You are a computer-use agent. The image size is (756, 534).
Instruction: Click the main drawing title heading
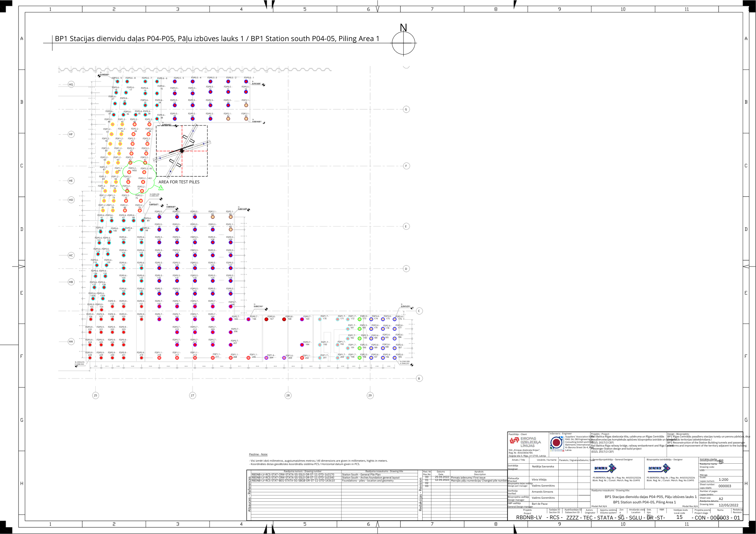click(217, 39)
